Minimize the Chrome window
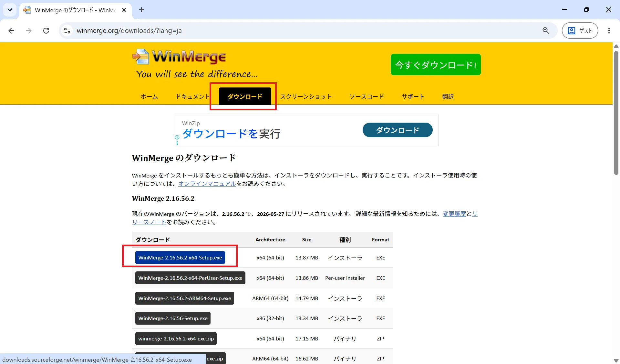 (564, 10)
